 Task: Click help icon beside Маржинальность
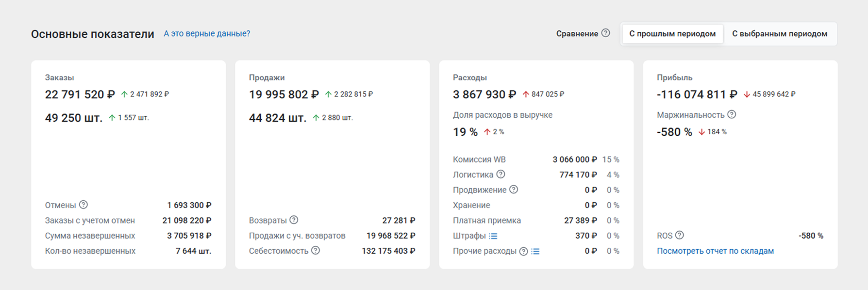[732, 115]
